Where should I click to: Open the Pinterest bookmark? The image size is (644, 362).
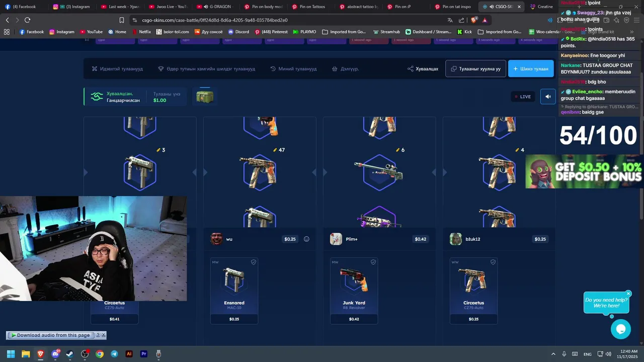271,32
